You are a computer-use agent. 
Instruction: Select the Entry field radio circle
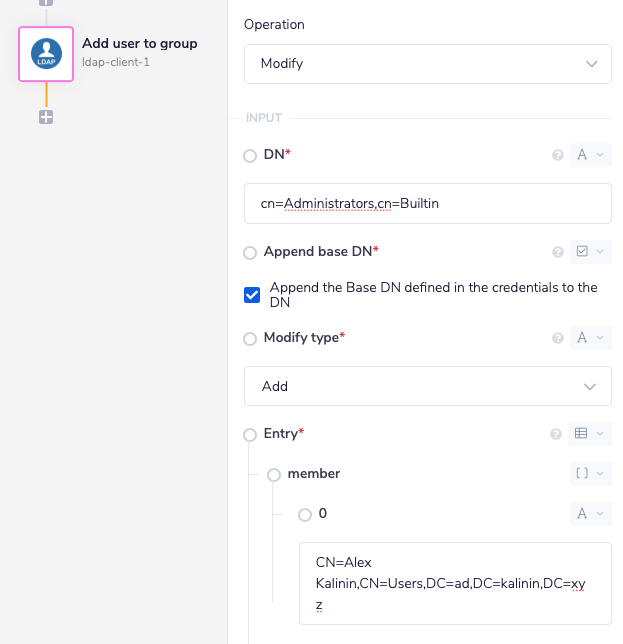(x=250, y=435)
